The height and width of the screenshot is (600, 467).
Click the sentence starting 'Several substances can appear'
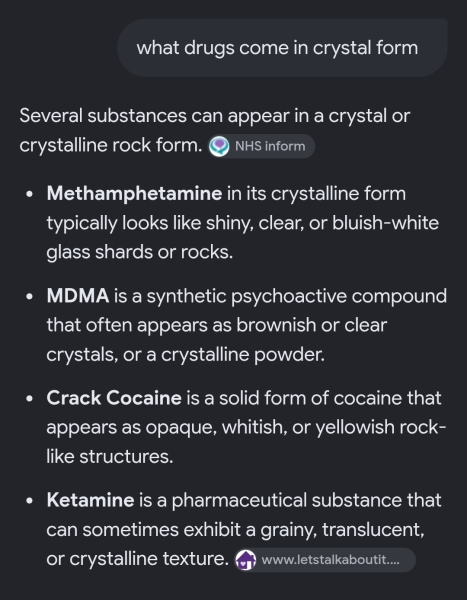(x=215, y=130)
